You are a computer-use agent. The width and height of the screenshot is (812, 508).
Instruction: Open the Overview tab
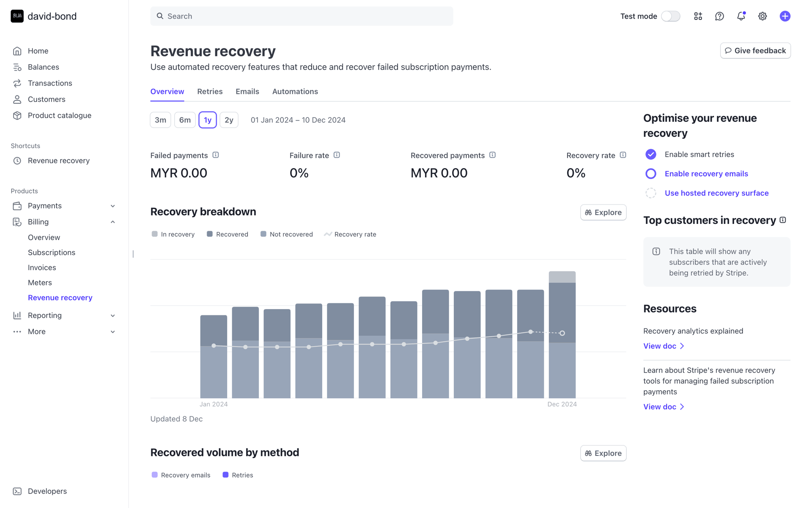tap(167, 91)
